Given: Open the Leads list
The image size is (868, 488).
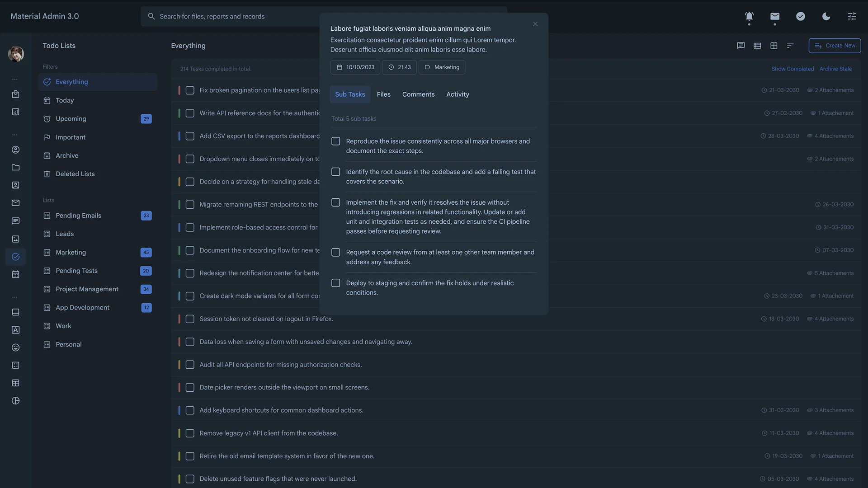Looking at the screenshot, I should [x=98, y=234].
